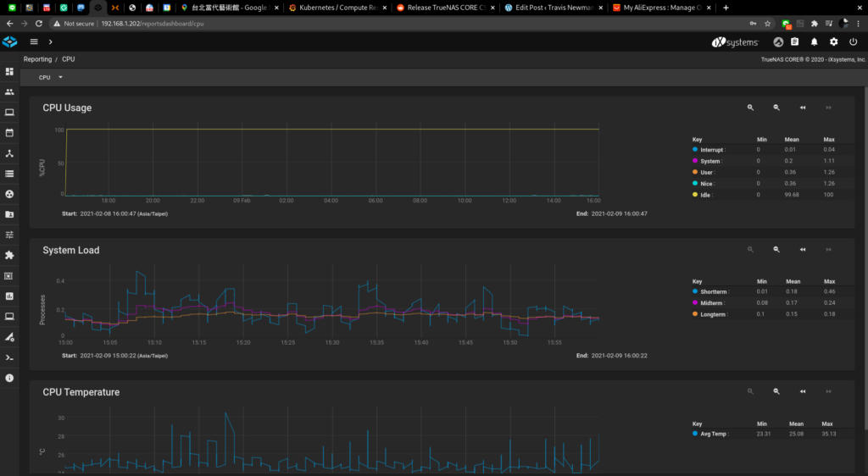This screenshot has height=476, width=868.
Task: Click browser back arrow
Action: coord(9,23)
